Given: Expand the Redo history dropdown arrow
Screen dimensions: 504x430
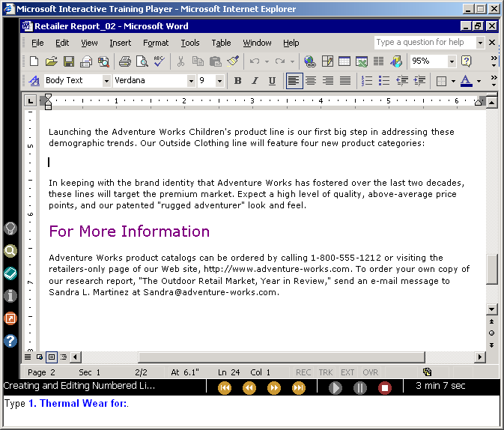Looking at the screenshot, I should (x=292, y=61).
